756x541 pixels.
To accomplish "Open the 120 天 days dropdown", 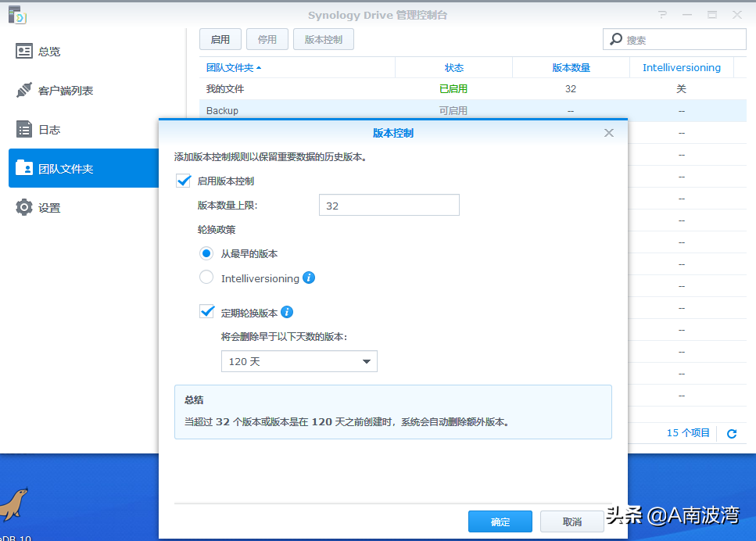I will [x=299, y=361].
